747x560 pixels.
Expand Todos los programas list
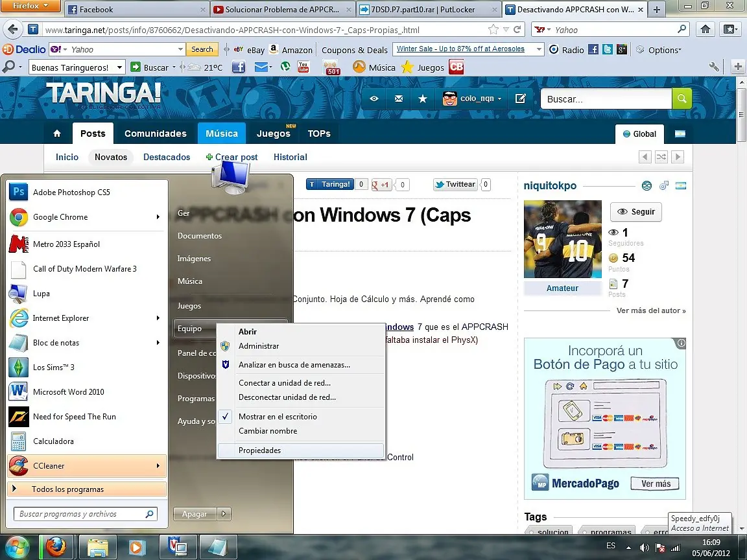click(87, 489)
